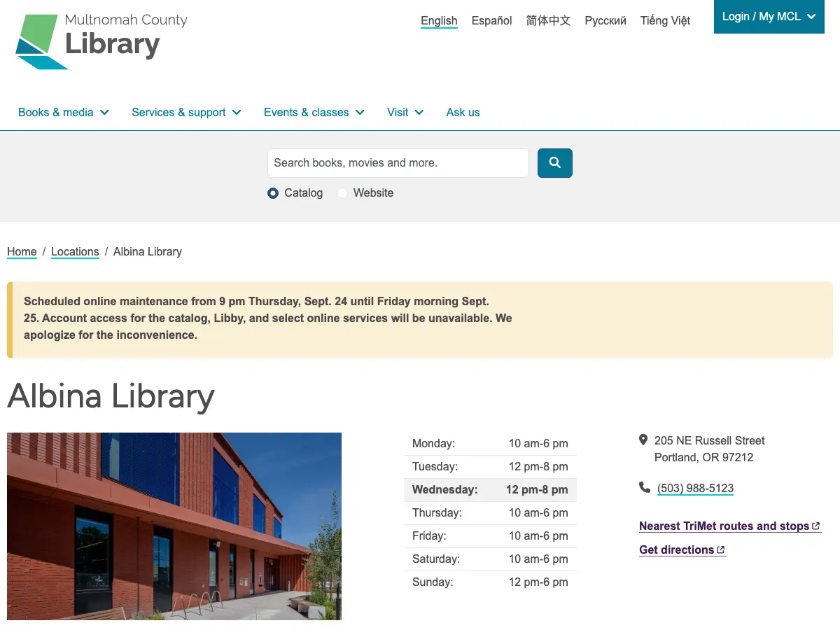This screenshot has width=840, height=630.
Task: Click the Saturday hours row
Action: tap(490, 559)
